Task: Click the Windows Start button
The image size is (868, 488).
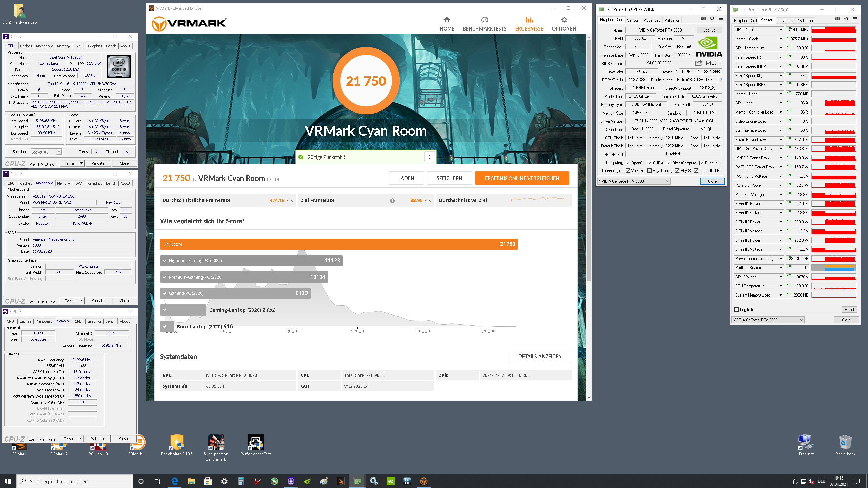Action: (8, 481)
